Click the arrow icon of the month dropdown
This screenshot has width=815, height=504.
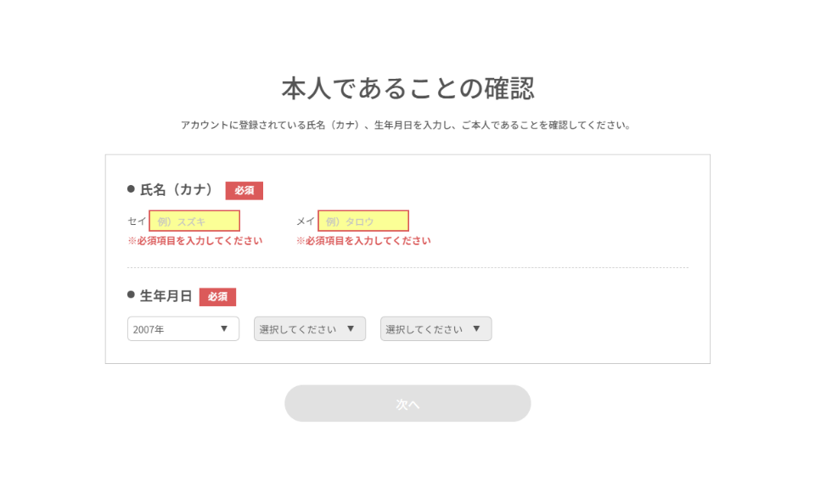point(351,328)
